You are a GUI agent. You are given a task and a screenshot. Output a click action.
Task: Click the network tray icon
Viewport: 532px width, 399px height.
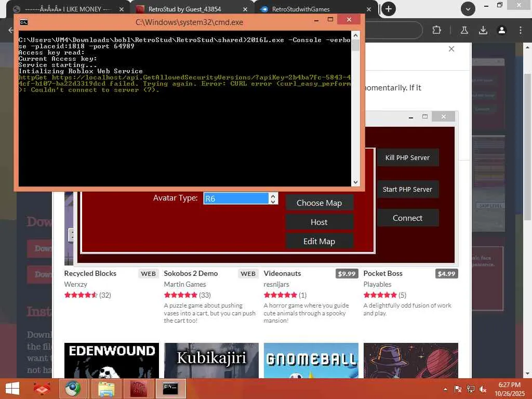tap(470, 389)
